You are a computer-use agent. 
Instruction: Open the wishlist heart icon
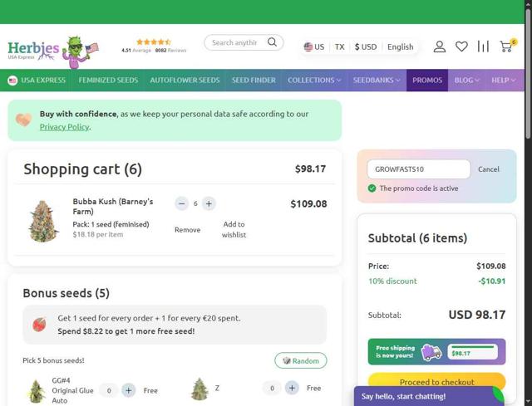[461, 46]
